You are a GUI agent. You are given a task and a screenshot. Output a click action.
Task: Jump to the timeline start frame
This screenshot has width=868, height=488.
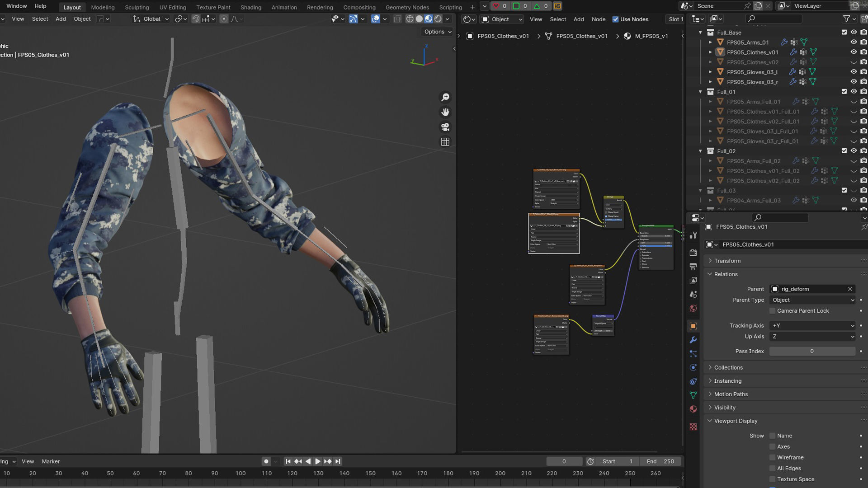click(288, 461)
